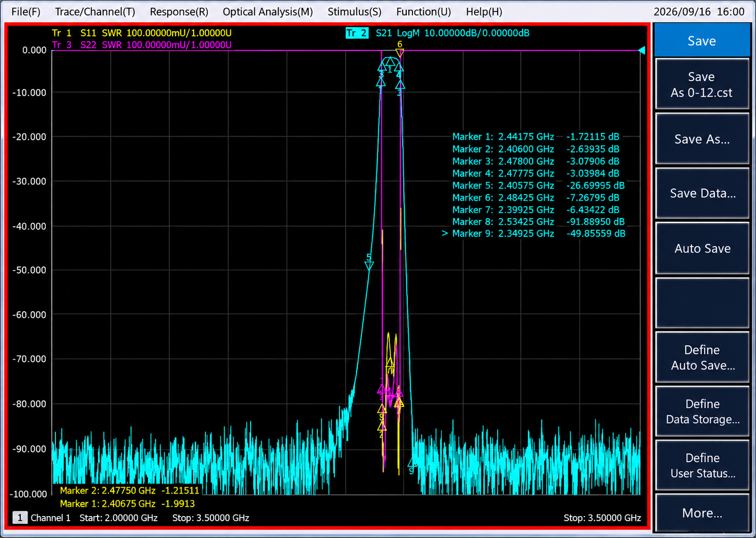Open the File(F) menu

click(x=26, y=12)
